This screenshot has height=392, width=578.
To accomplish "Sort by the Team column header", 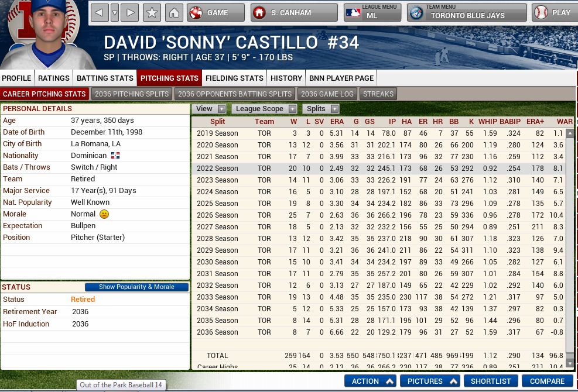I will click(x=264, y=122).
